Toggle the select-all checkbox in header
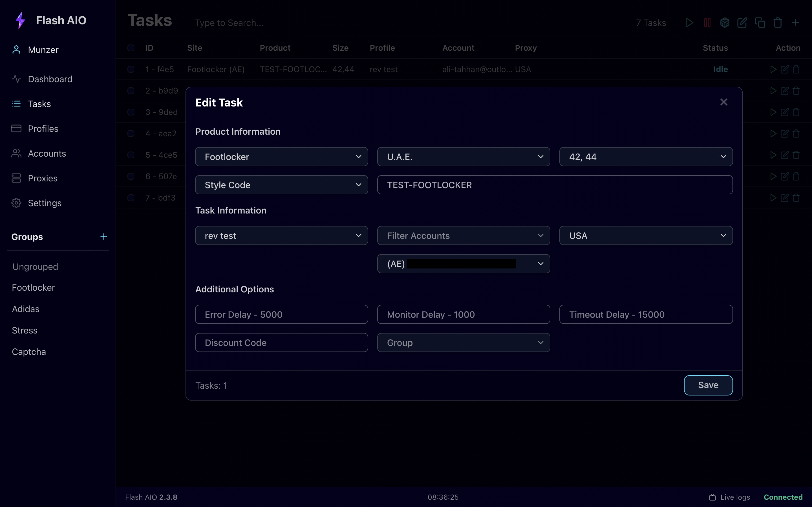 tap(131, 48)
